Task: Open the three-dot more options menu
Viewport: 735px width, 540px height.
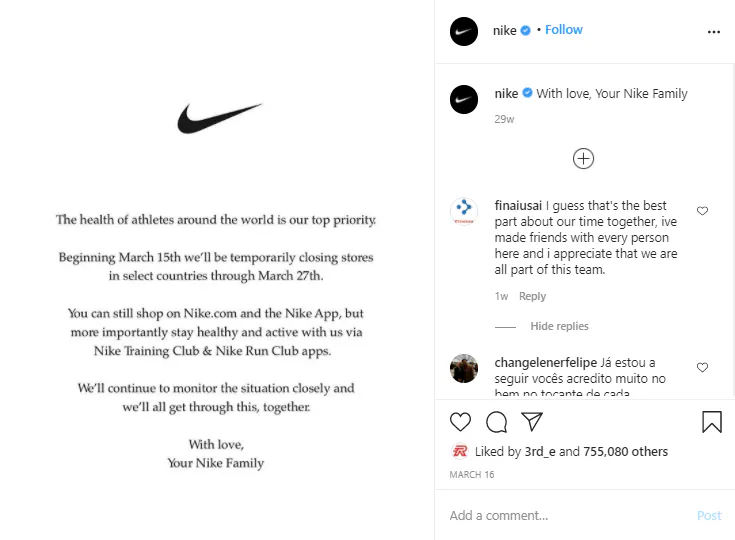Action: point(713,31)
